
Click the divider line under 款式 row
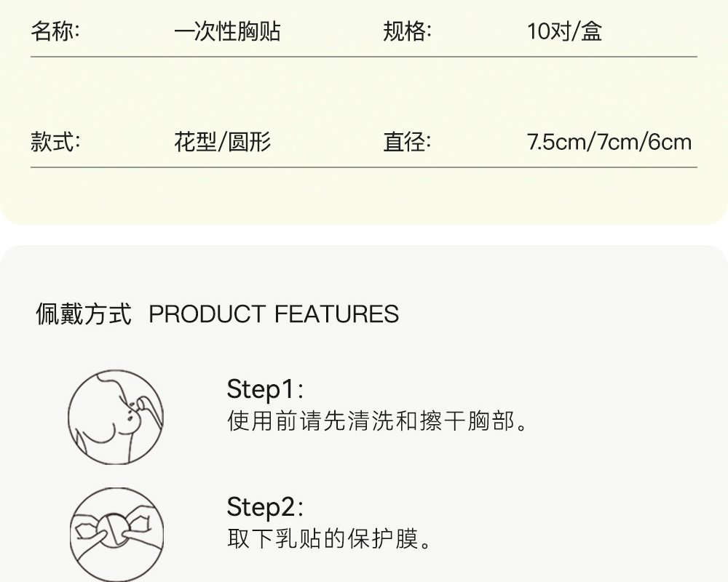tap(364, 167)
